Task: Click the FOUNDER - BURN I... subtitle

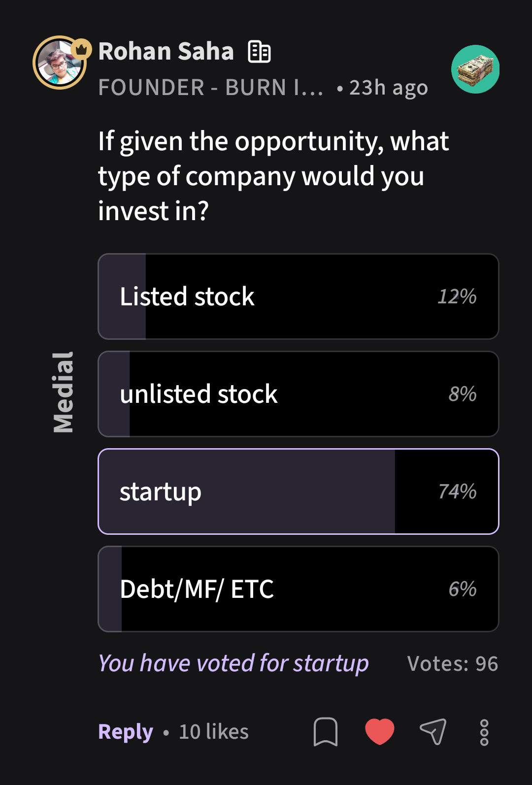Action: 211,88
